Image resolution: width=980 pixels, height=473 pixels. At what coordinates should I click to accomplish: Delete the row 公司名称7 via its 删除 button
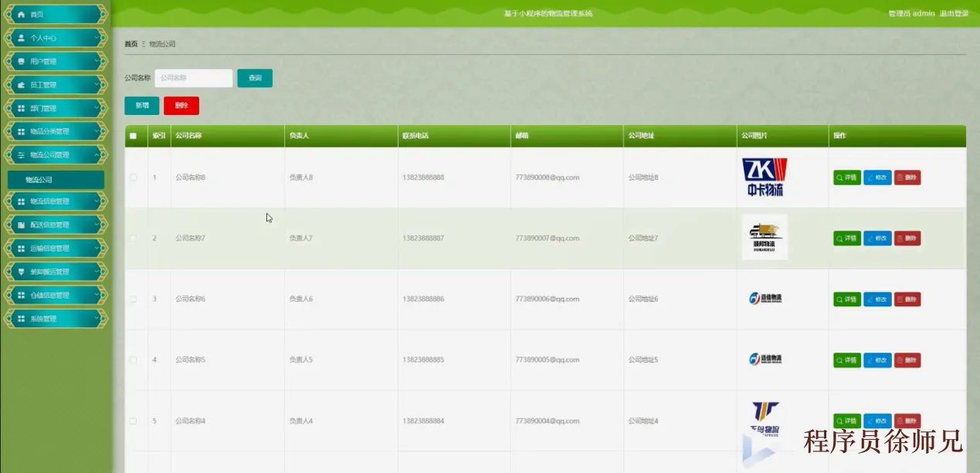[907, 238]
